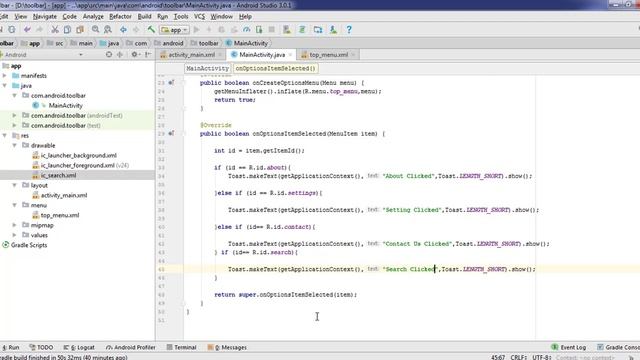
Task: Select Gradle Scripts node
Action: pos(29,245)
